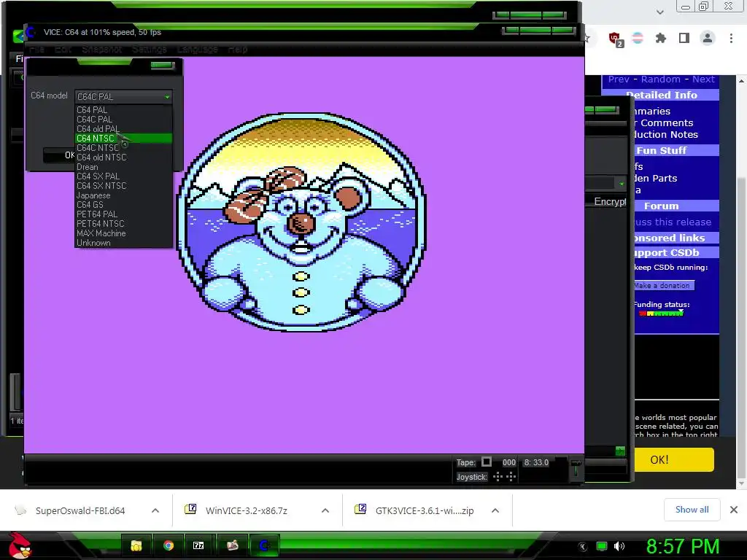Click the second joystick direction indicator
This screenshot has width=747, height=560.
511,477
